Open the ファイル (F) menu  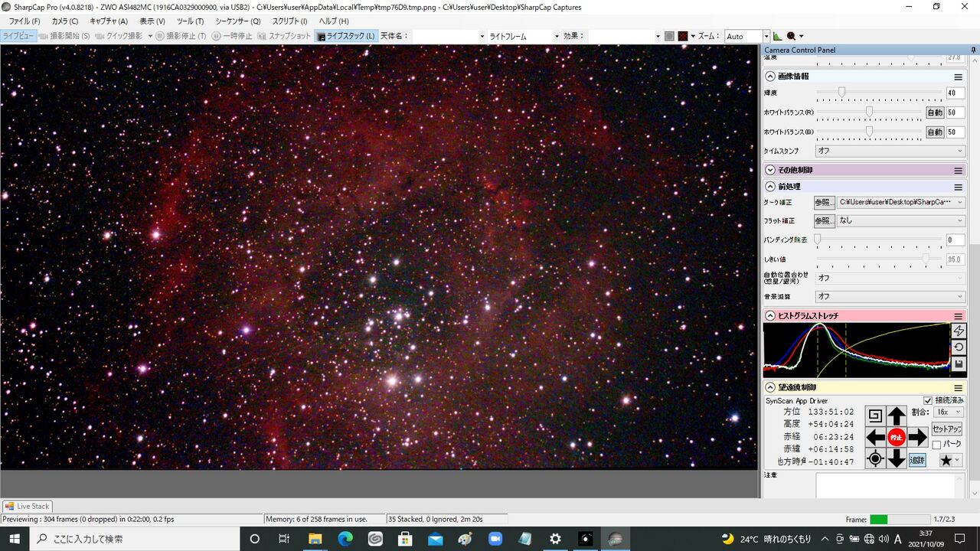pos(24,21)
